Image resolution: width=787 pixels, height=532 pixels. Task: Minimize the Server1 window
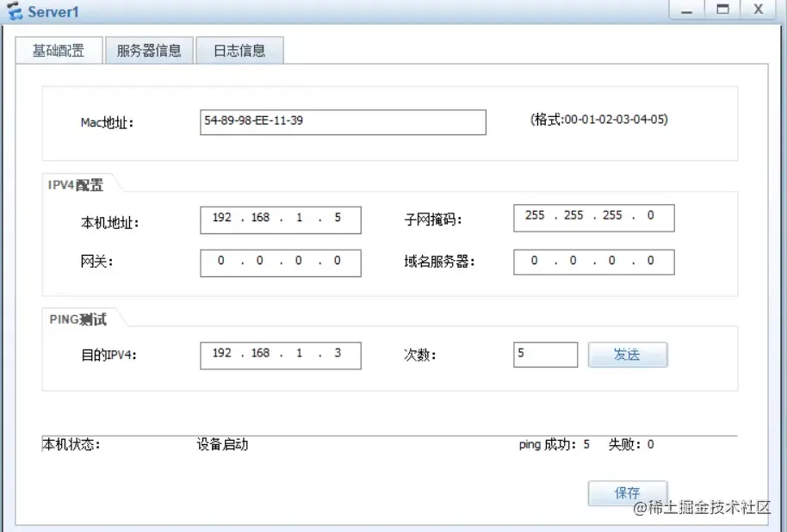click(x=686, y=9)
